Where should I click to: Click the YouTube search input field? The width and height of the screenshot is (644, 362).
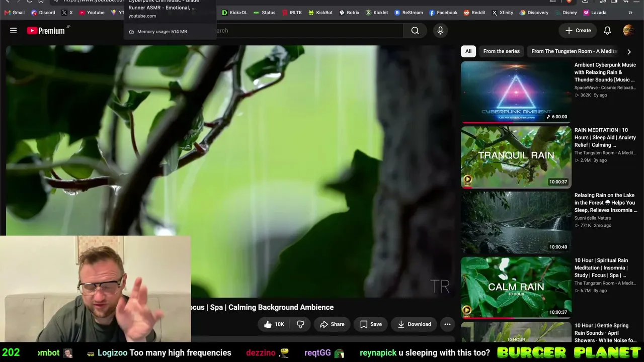coord(309,31)
